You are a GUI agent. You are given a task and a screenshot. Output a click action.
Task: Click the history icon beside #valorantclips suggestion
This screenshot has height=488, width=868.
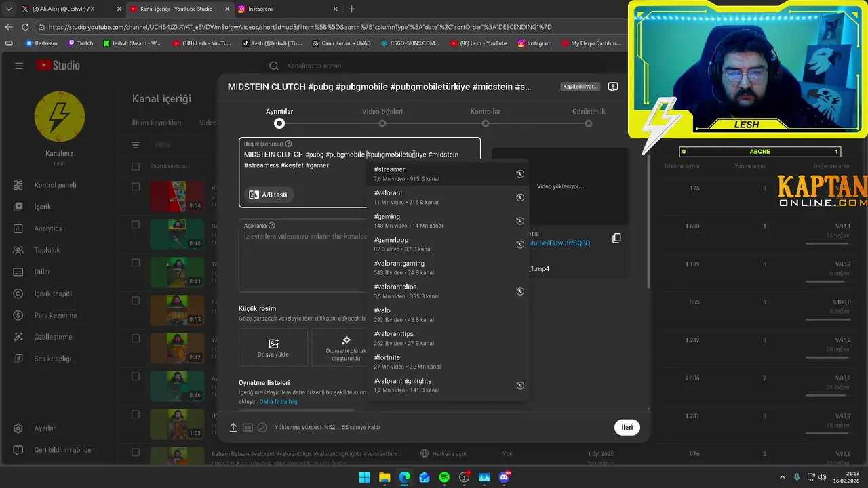(520, 291)
